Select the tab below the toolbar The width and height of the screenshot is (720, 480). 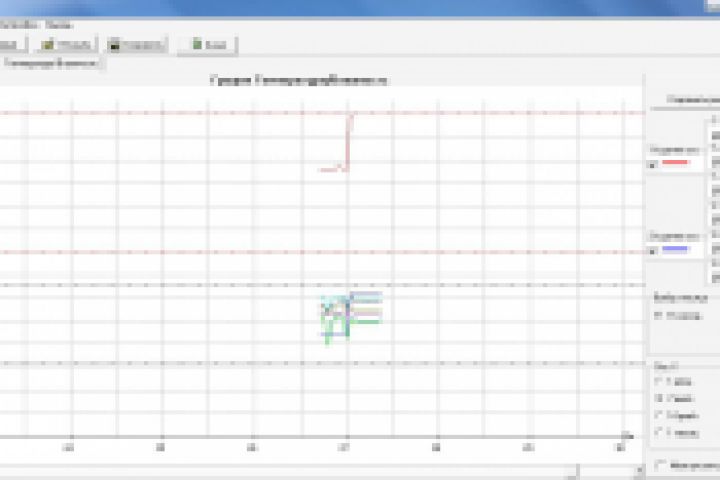[x=51, y=63]
